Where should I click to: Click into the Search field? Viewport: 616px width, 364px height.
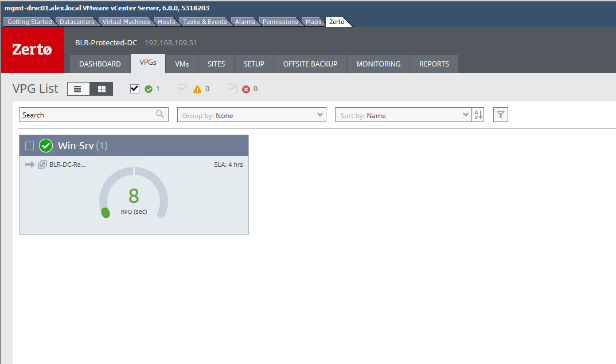click(86, 115)
